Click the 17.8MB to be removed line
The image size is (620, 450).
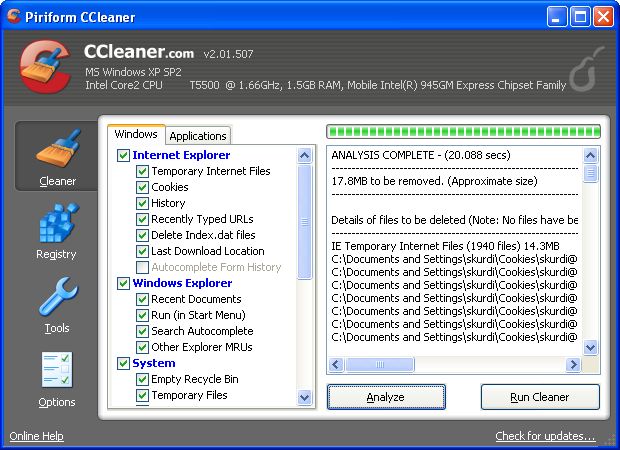click(434, 181)
